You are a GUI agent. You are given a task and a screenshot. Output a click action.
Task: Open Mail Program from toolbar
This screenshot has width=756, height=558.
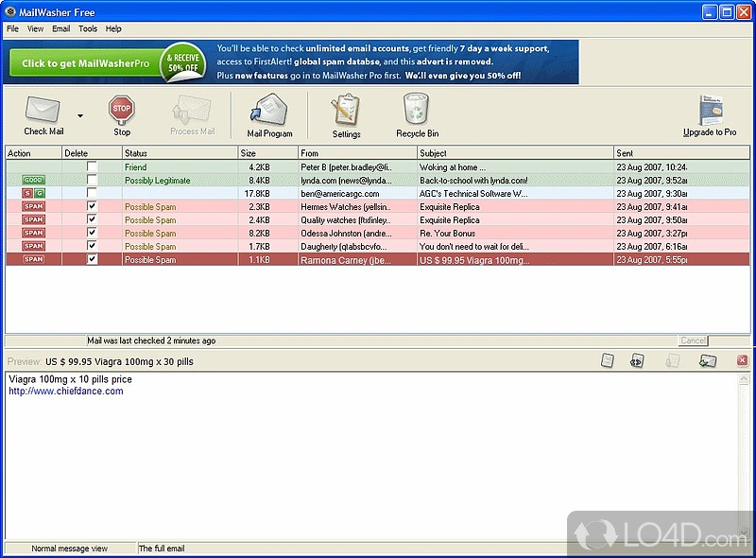click(269, 112)
